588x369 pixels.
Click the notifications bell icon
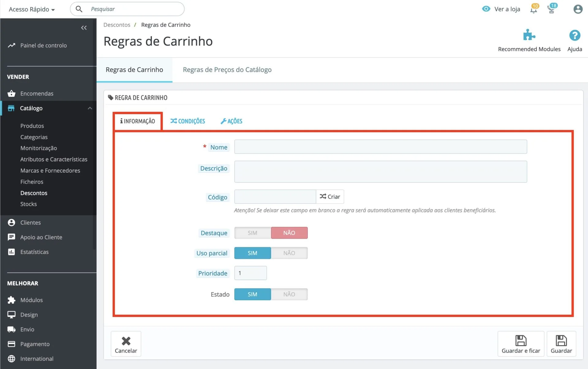pyautogui.click(x=533, y=9)
